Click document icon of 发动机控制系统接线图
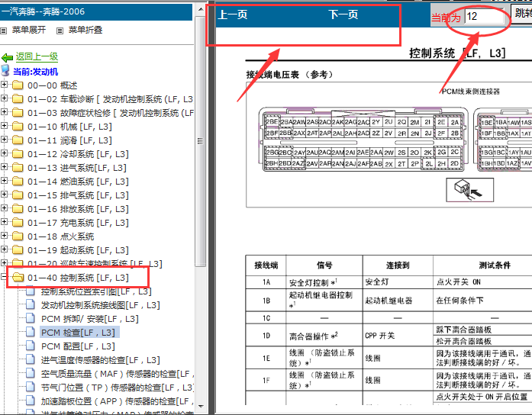The height and width of the screenshot is (415, 532). [x=31, y=304]
